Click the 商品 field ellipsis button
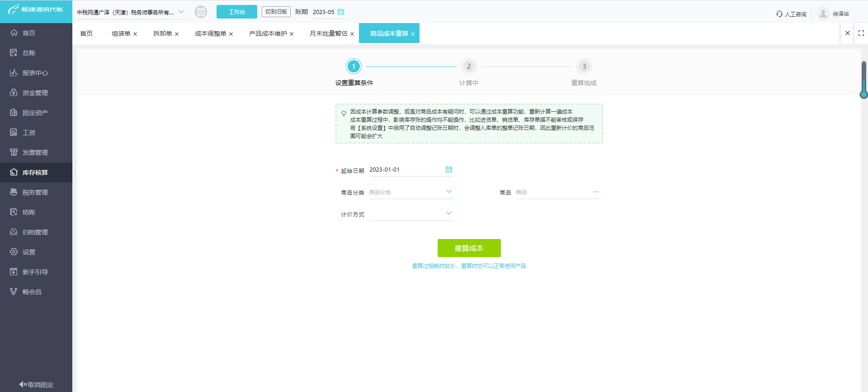Image resolution: width=868 pixels, height=392 pixels. (596, 192)
